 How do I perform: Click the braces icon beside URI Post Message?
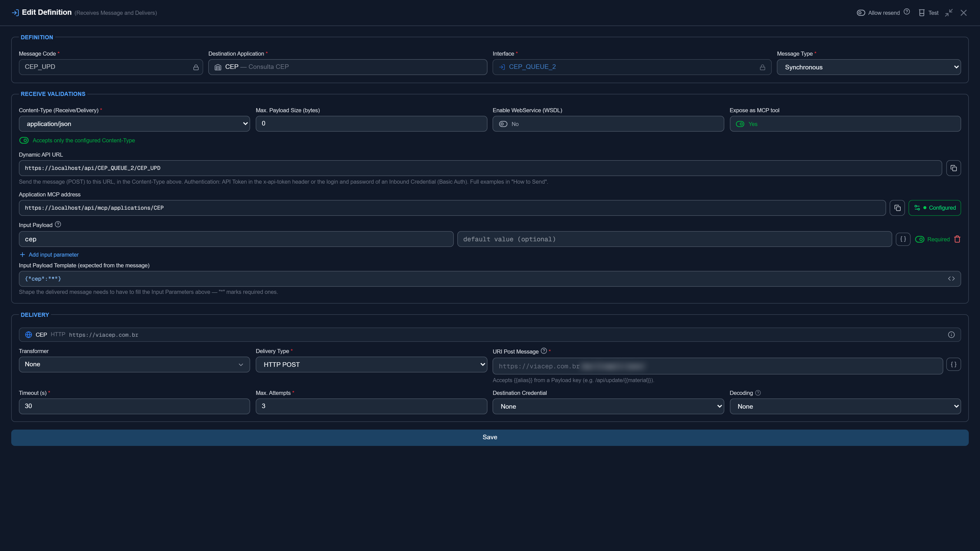(953, 364)
